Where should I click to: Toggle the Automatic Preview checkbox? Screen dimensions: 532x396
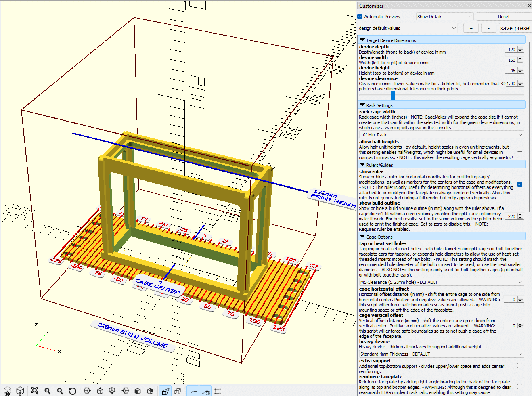pos(360,17)
